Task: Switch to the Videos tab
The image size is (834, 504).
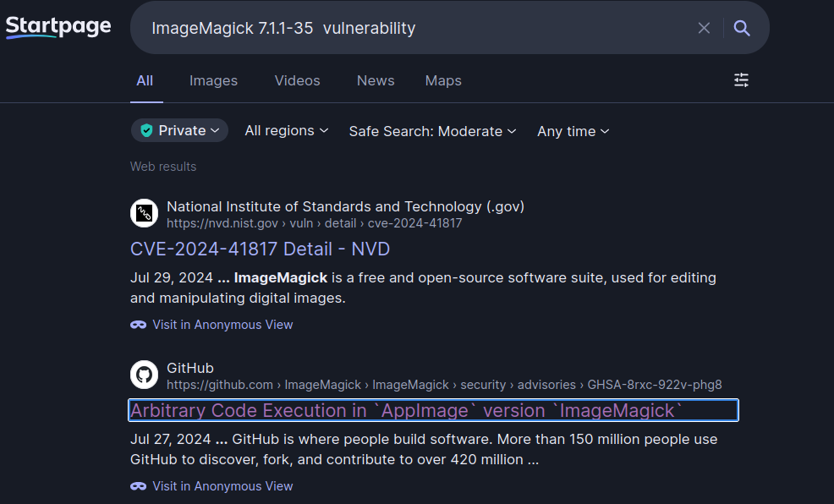Action: 297,80
